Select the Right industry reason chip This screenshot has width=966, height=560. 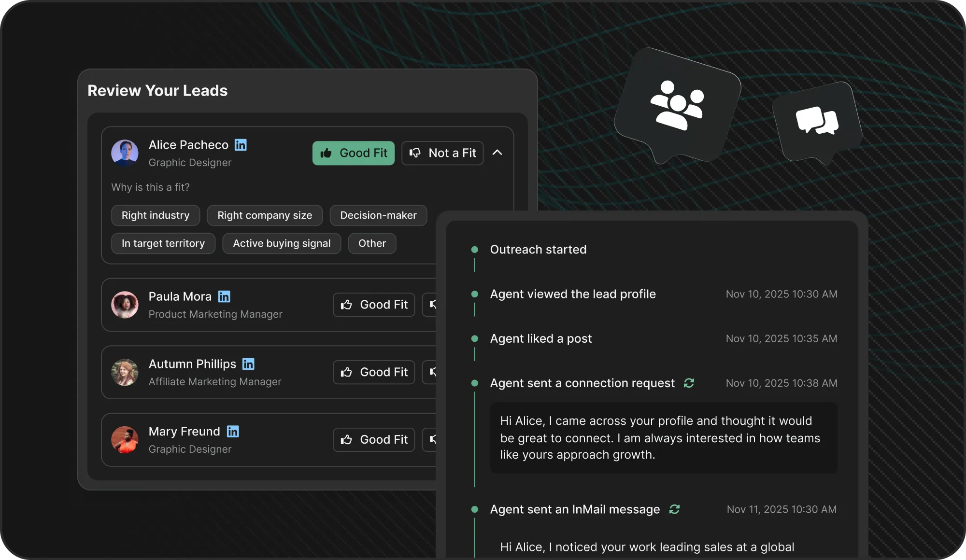[156, 215]
